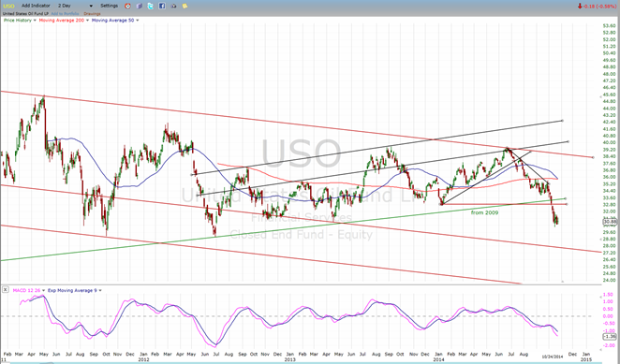Select the upper black channel line end handle
Viewport: 620px width, 364px height.
562,120
